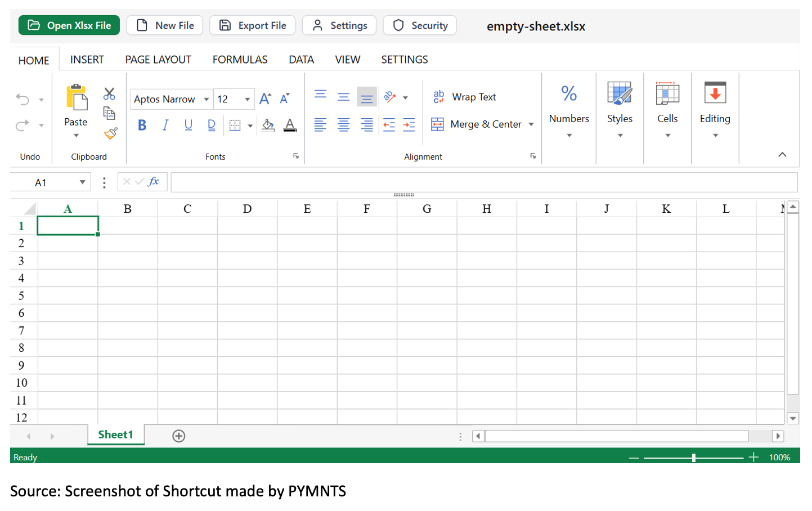
Task: Switch to the FORMULAS ribbon tab
Action: tap(240, 60)
